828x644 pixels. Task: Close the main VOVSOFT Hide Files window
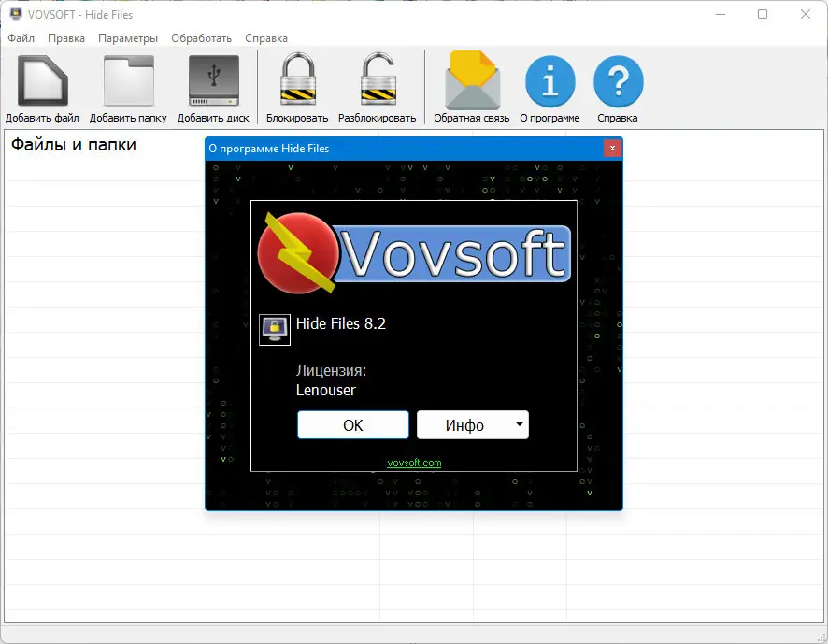(806, 14)
